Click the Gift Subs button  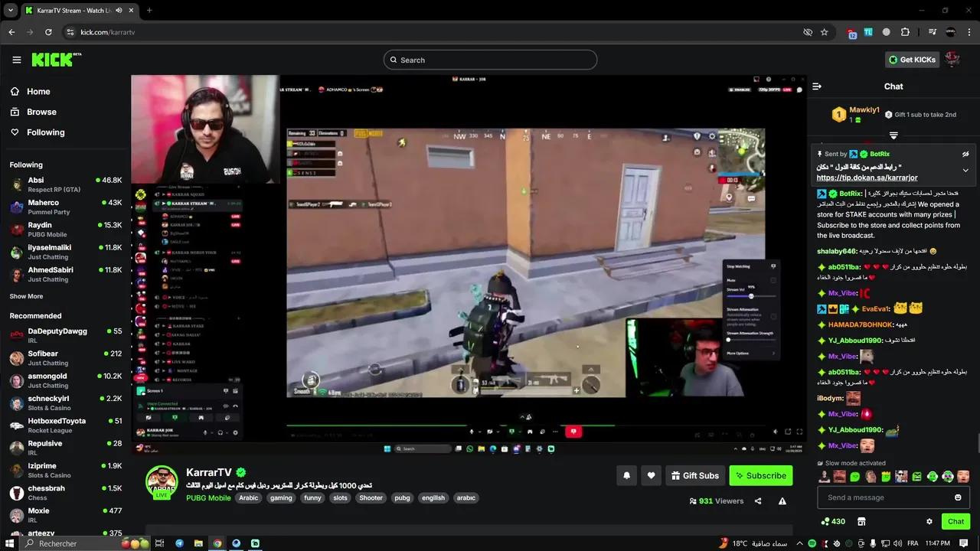tap(695, 475)
